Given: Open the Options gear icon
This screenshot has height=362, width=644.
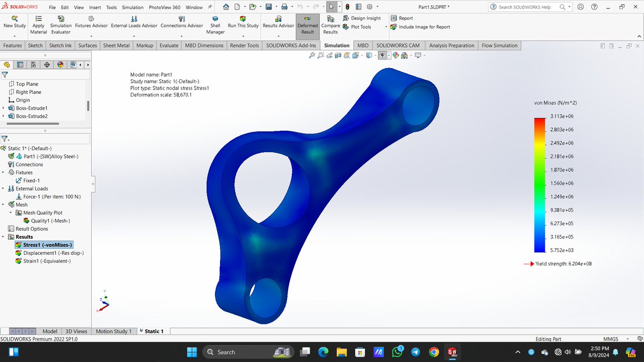Looking at the screenshot, I should [x=369, y=7].
